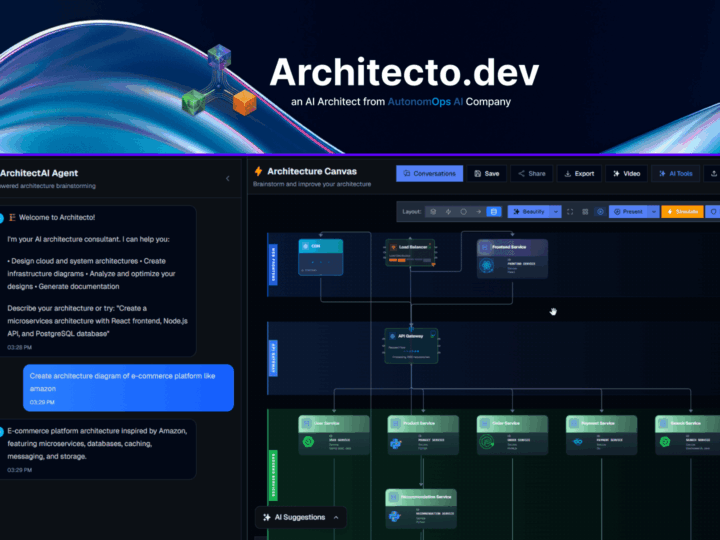Select the API Gateway node
720x540 pixels.
[411, 346]
